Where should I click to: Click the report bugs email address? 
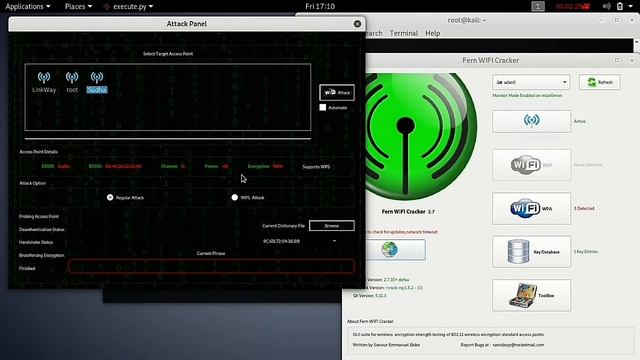[518, 345]
